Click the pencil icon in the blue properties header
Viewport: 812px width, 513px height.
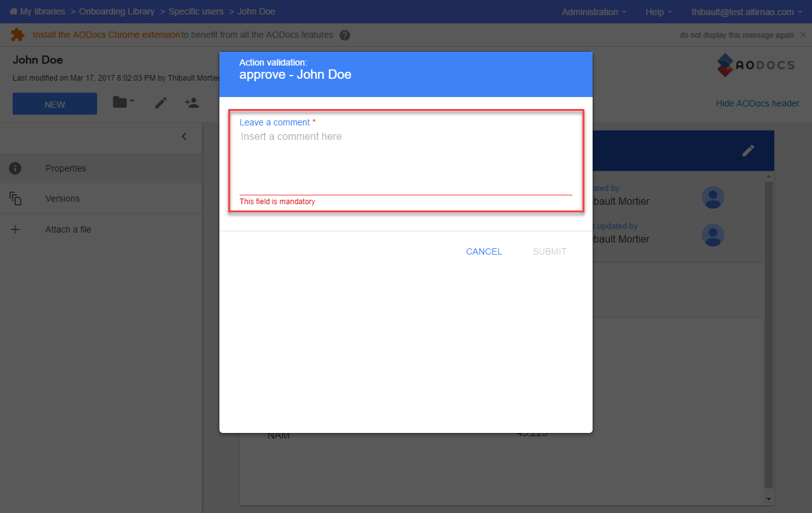(748, 151)
